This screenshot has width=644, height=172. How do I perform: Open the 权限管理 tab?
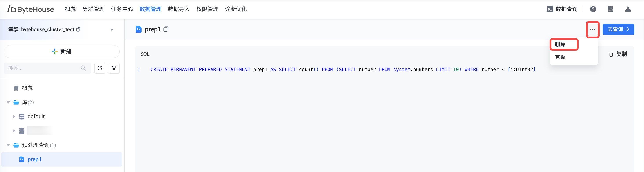(x=208, y=9)
